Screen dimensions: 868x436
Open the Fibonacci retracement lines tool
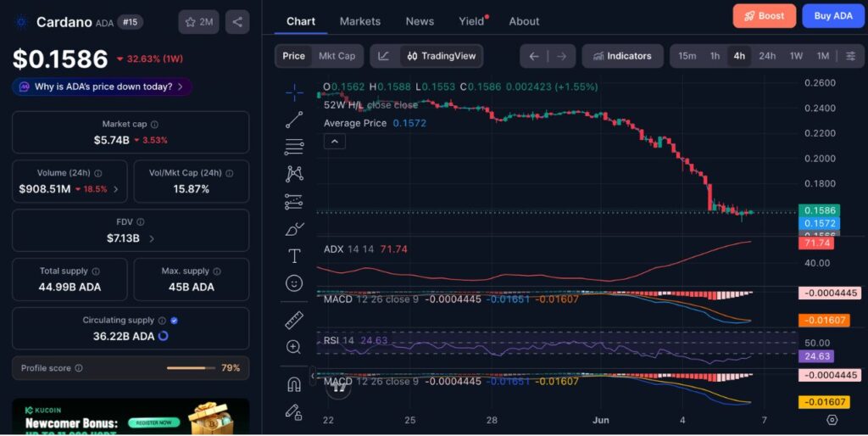pyautogui.click(x=294, y=147)
